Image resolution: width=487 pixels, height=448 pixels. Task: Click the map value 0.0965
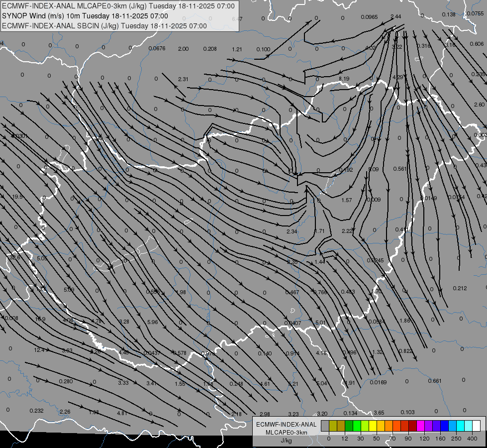click(369, 17)
